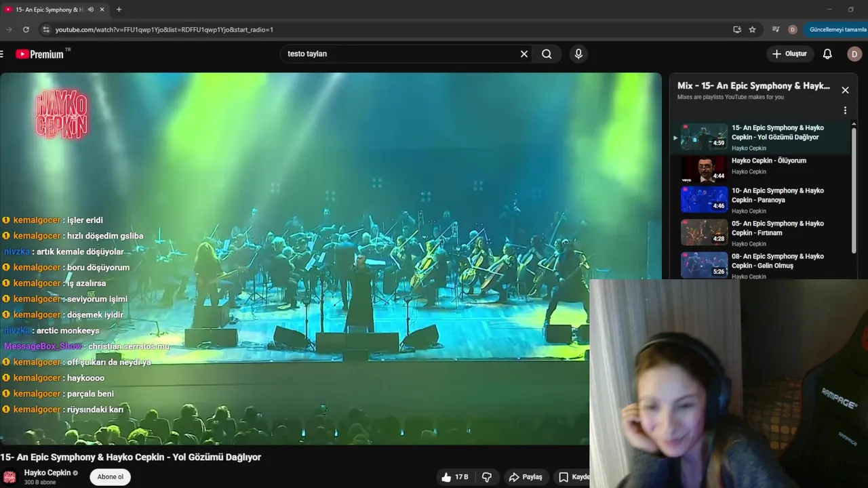The width and height of the screenshot is (868, 488).
Task: Open Hayko Cepkin channel avatar
Action: coord(9,477)
